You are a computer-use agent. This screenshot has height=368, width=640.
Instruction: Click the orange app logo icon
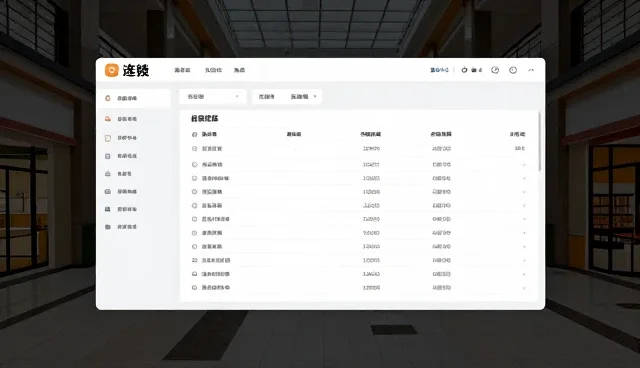[x=111, y=70]
